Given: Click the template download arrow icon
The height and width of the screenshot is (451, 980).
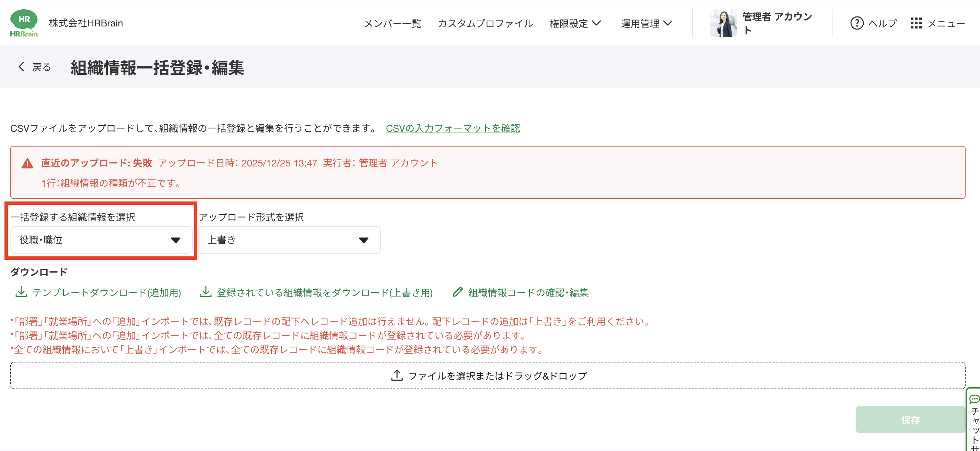Looking at the screenshot, I should point(21,292).
